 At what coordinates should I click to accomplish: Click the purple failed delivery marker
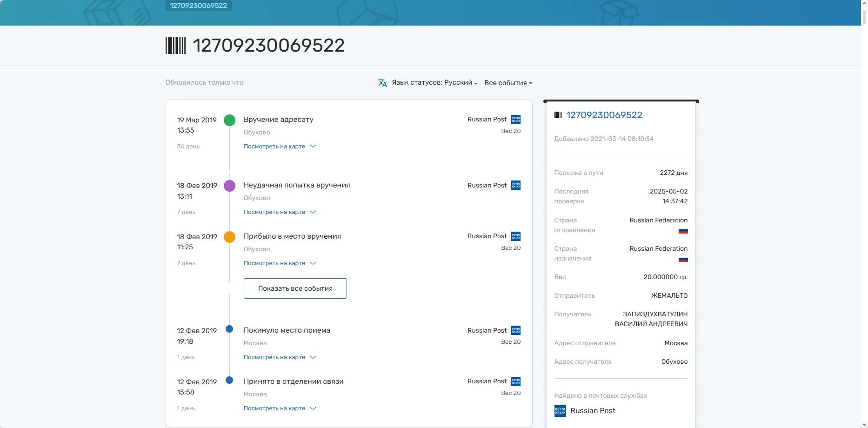[229, 186]
